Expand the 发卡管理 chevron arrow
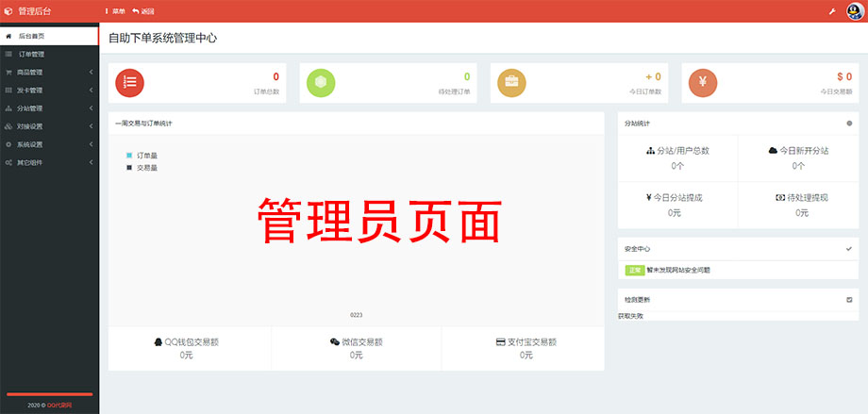Image resolution: width=868 pixels, height=414 pixels. 92,91
